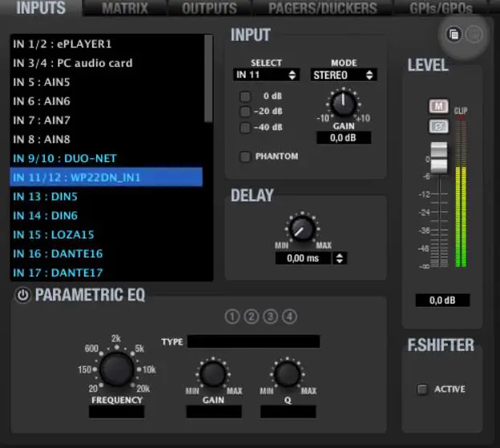The width and height of the screenshot is (500, 448).
Task: Select IN 7 : AIN7 input
Action: click(x=107, y=120)
